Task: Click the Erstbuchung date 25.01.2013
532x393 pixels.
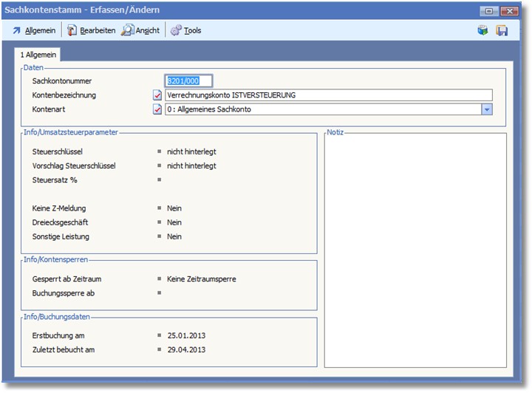Action: click(x=186, y=335)
